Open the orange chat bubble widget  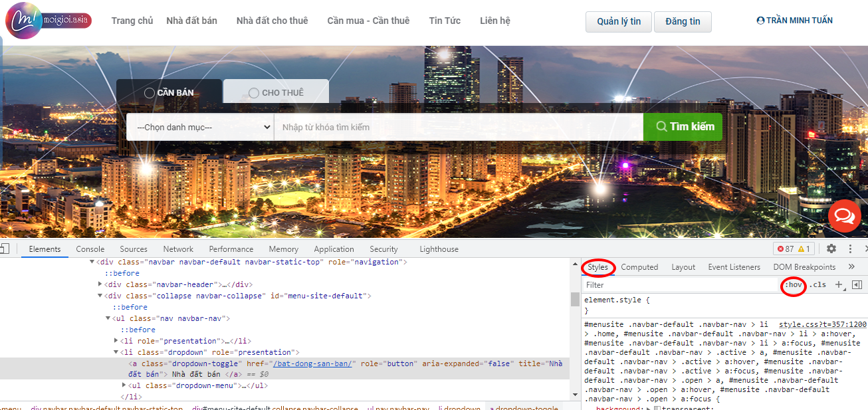[x=844, y=216]
